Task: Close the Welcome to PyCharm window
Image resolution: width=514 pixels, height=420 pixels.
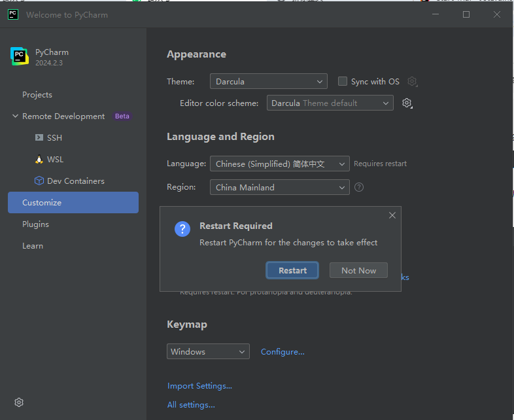Action: 497,14
